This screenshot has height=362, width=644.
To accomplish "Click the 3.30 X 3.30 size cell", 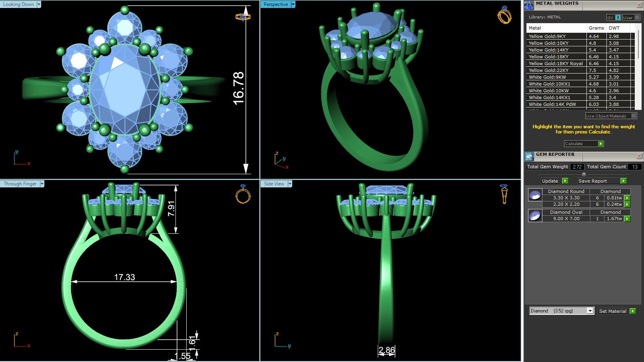I will tap(566, 198).
